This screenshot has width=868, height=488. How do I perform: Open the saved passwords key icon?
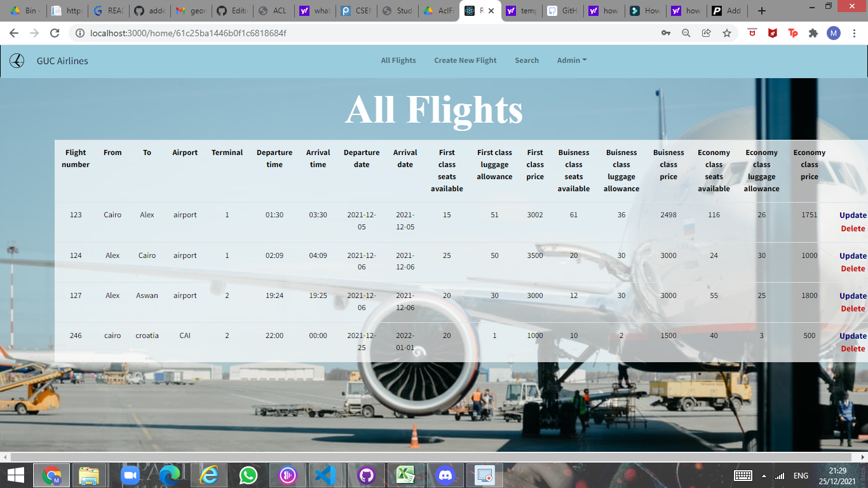[x=666, y=33]
